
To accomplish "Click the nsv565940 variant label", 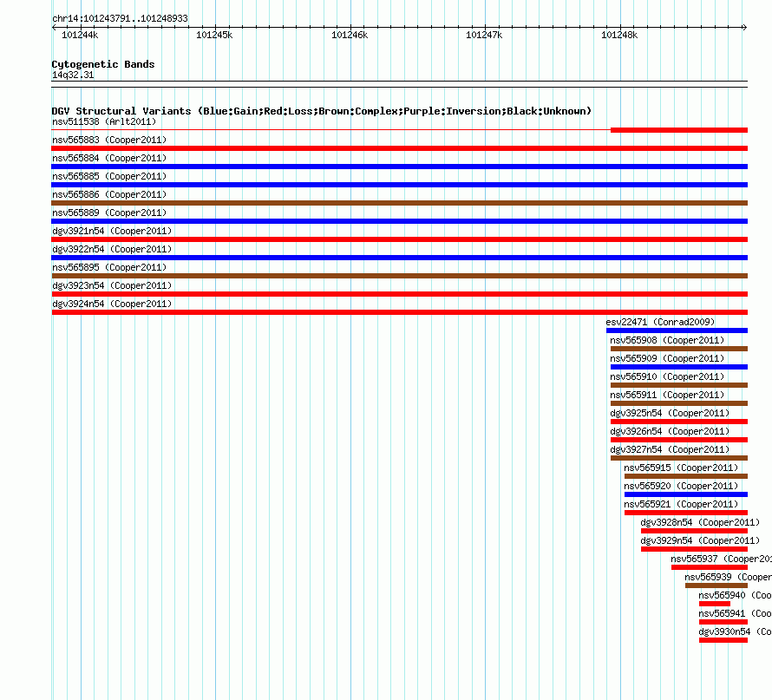I will [x=735, y=595].
